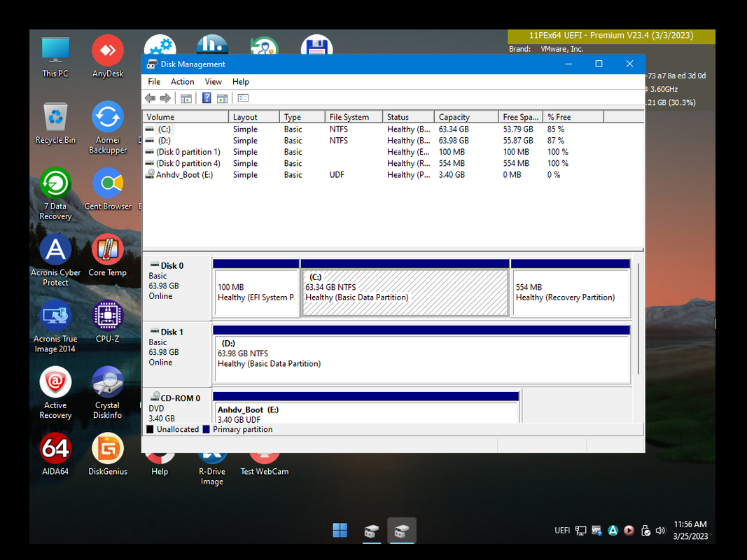The image size is (747, 560).
Task: Click the Windows Start button on taskbar
Action: (x=340, y=531)
